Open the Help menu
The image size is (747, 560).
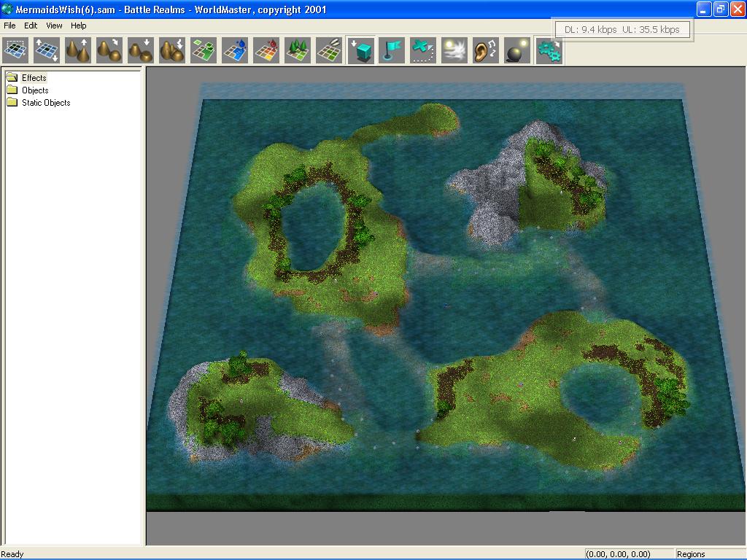click(79, 26)
